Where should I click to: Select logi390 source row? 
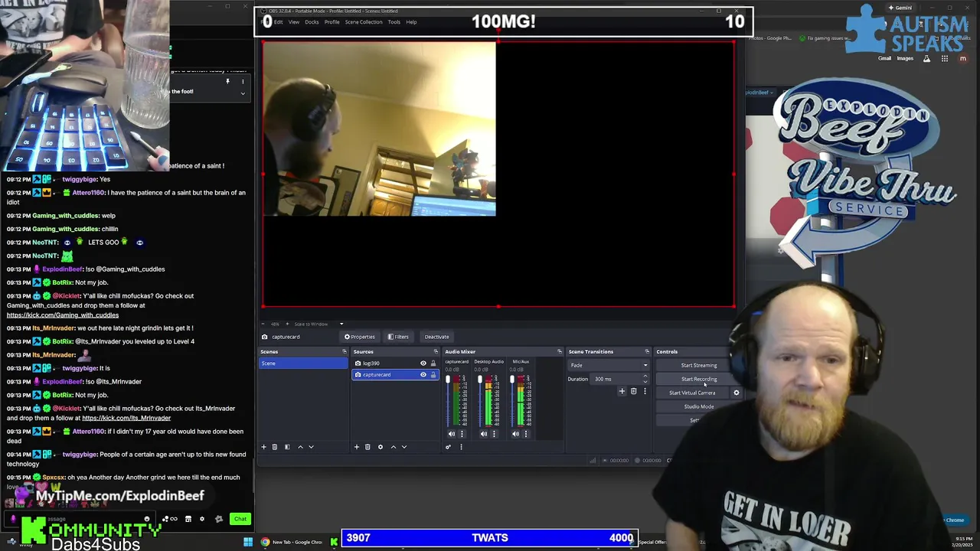click(395, 364)
